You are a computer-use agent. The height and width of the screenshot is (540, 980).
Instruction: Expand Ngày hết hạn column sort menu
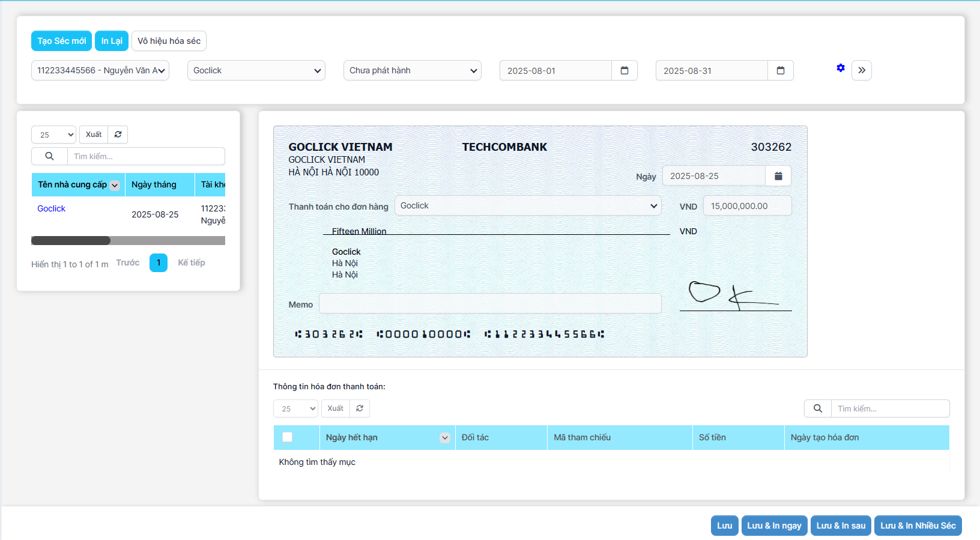tap(444, 437)
